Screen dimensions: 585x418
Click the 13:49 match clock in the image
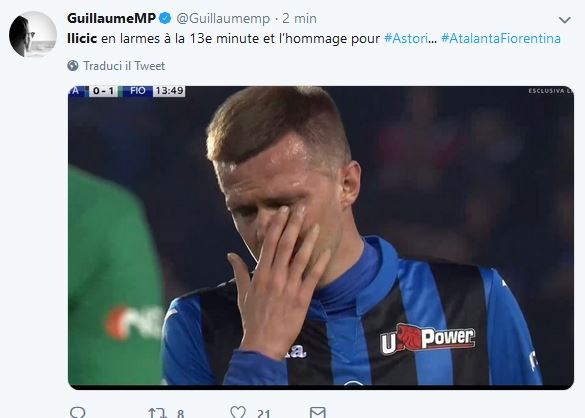[169, 91]
